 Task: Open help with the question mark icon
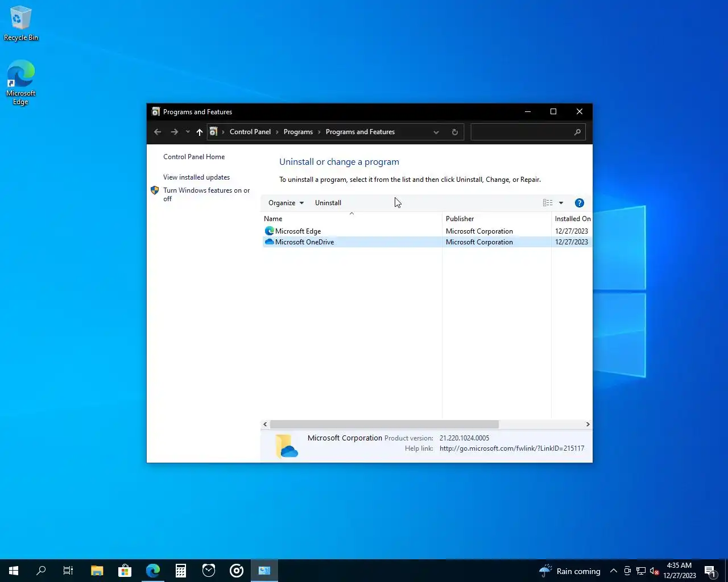point(580,203)
